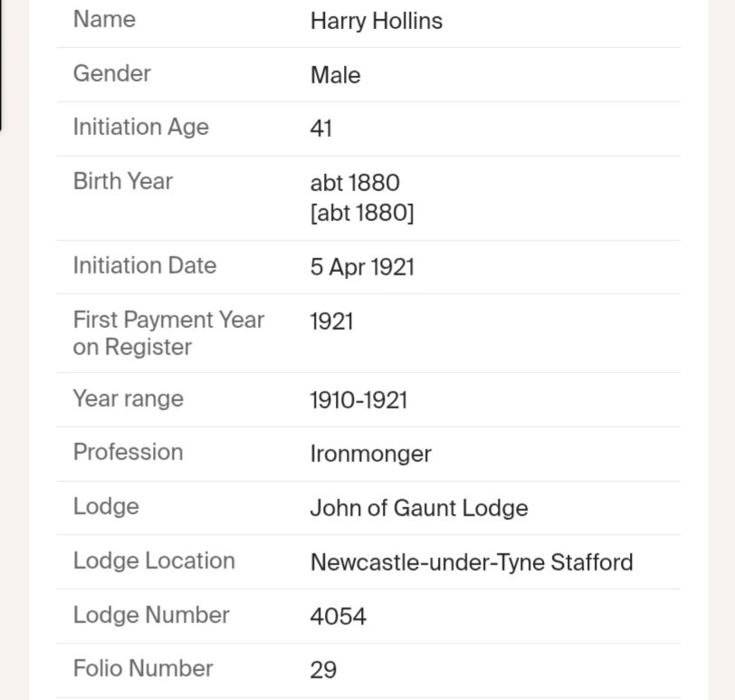Click the John of Gaunt Lodge value
The width and height of the screenshot is (735, 700).
(419, 507)
